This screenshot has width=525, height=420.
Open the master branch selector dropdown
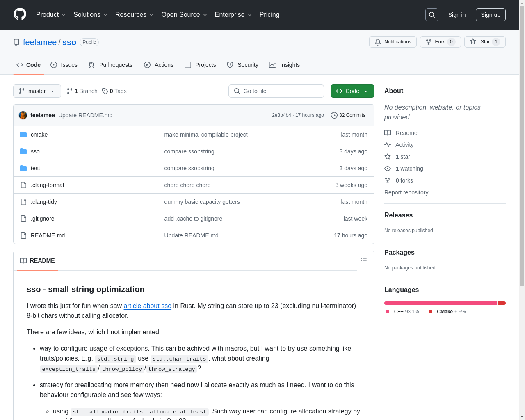pos(37,91)
